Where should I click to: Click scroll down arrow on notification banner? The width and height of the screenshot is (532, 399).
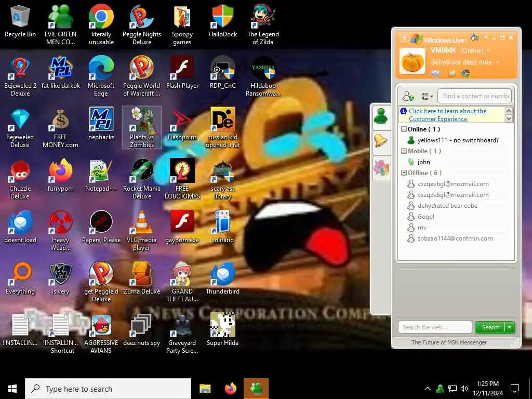pyautogui.click(x=509, y=119)
